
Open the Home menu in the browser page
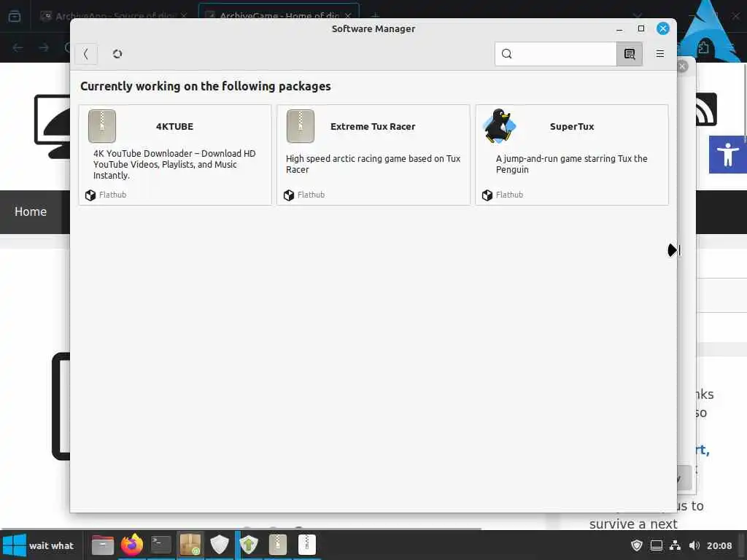[x=31, y=211]
